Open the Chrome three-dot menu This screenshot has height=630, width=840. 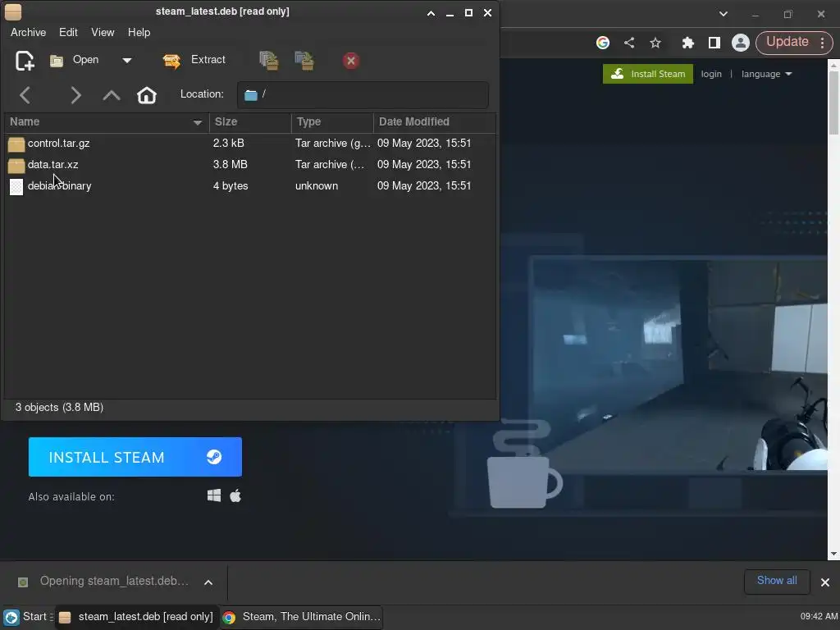tap(823, 43)
